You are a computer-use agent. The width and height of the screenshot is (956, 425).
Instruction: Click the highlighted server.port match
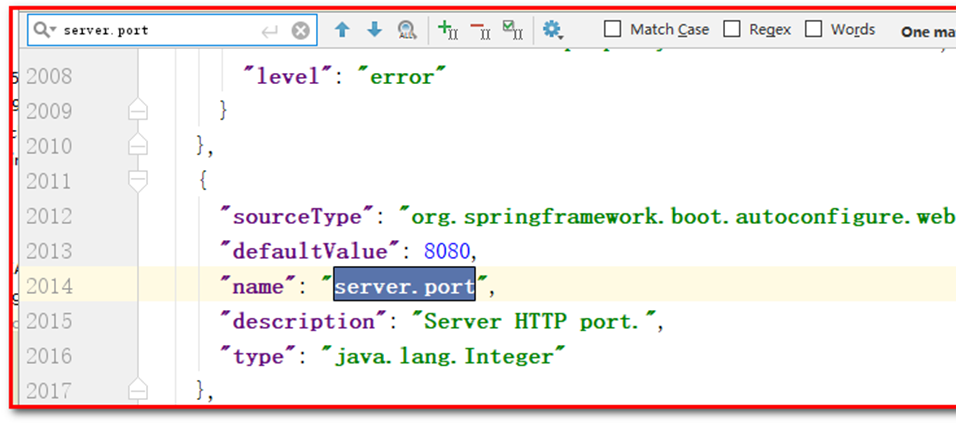tap(404, 287)
